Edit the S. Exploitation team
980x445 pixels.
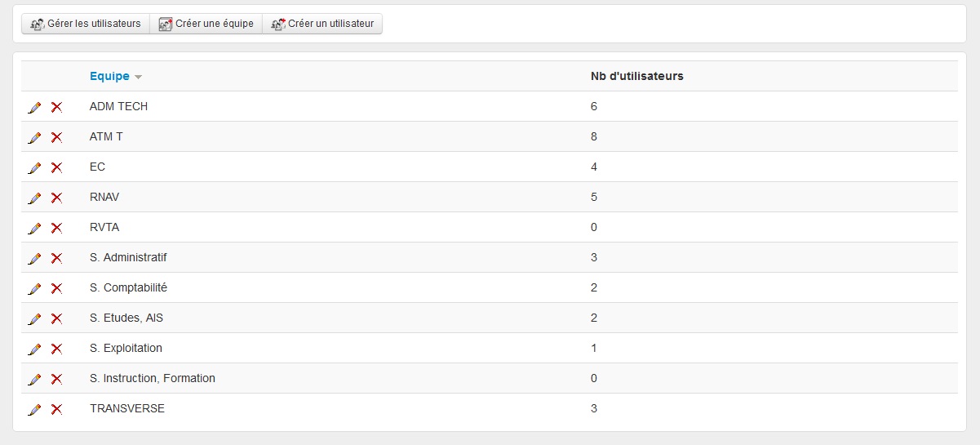pos(34,349)
